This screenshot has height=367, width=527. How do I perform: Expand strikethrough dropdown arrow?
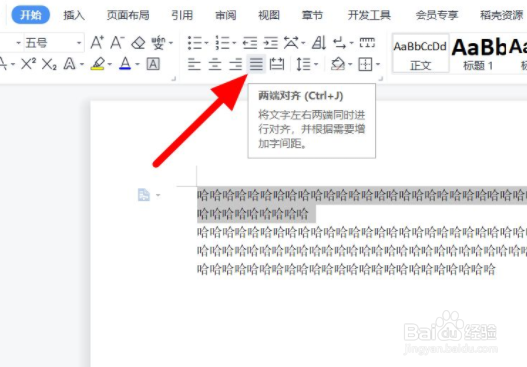(x=13, y=64)
